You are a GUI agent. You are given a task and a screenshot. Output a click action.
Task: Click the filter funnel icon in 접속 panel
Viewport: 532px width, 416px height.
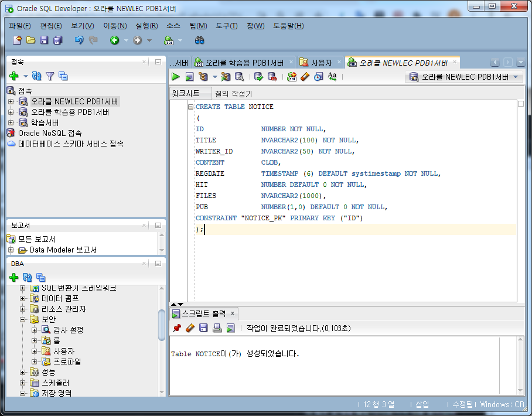point(50,76)
